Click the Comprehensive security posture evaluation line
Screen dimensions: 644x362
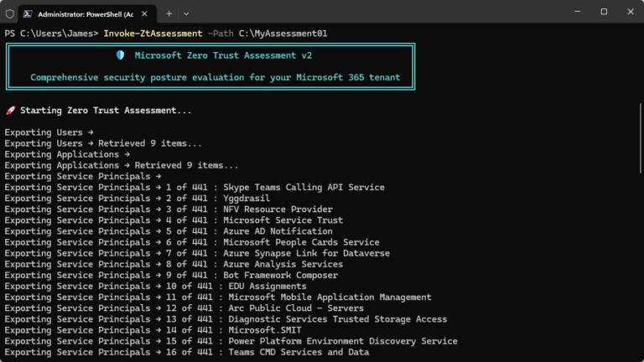click(216, 78)
